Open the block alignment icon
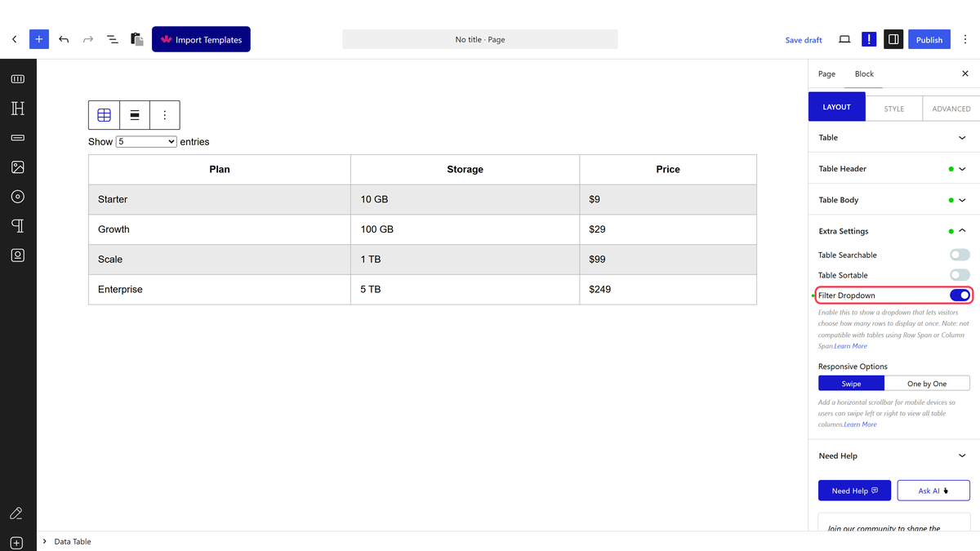The height and width of the screenshot is (551, 980). pyautogui.click(x=135, y=115)
